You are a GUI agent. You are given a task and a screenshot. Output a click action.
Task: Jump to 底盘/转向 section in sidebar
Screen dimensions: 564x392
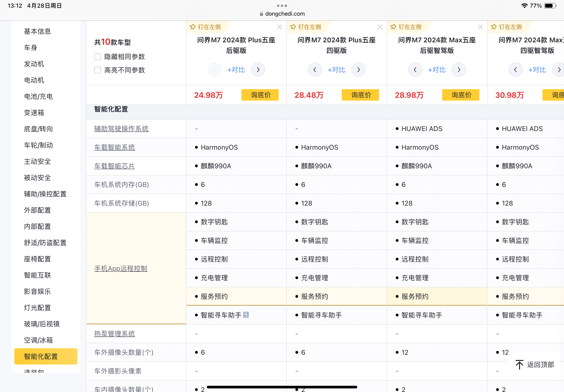(38, 129)
